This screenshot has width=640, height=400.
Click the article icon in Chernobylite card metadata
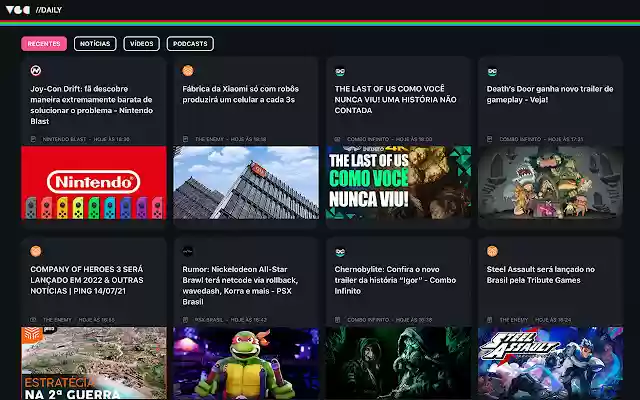(338, 320)
